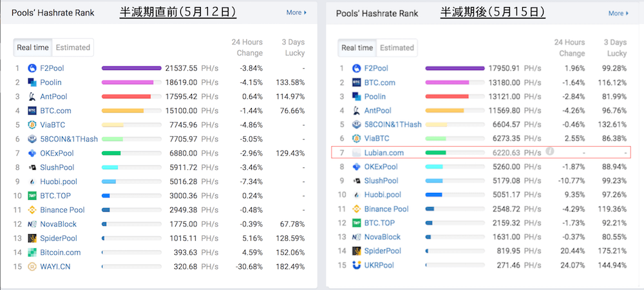Select Real time tab in May 12 panel
Image resolution: width=644 pixels, height=290 pixels.
click(33, 48)
